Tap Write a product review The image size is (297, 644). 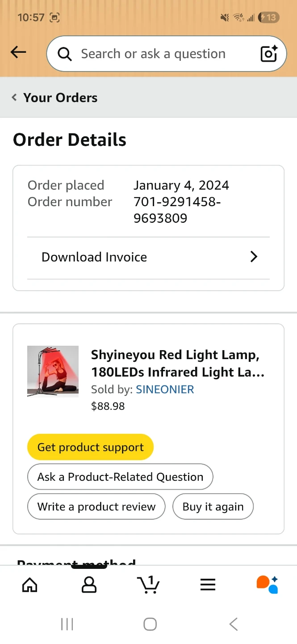click(96, 507)
